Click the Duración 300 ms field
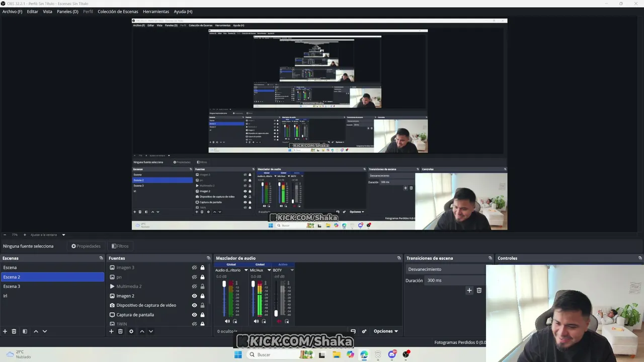644x362 pixels. click(x=455, y=281)
